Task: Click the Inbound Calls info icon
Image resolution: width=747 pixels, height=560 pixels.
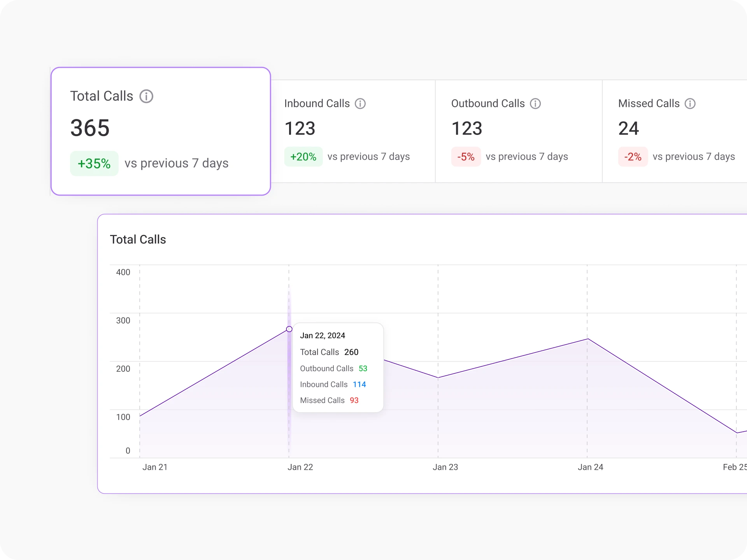Action: (x=360, y=103)
